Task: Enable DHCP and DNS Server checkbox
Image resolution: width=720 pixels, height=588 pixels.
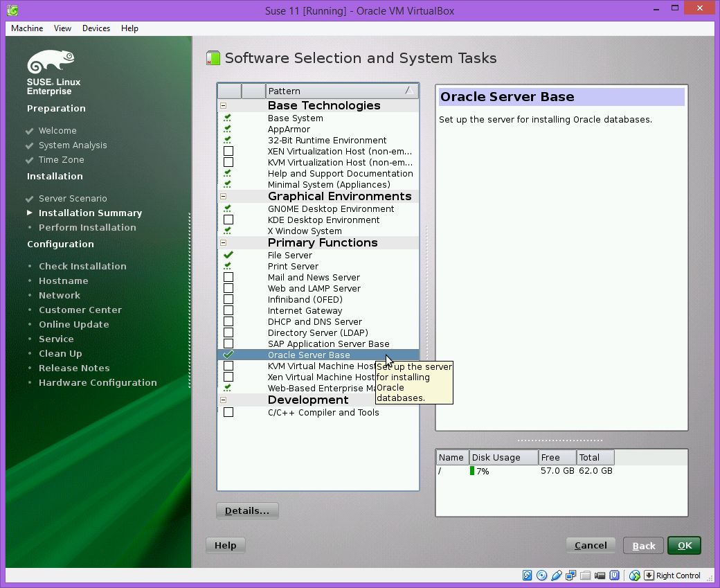Action: tap(228, 321)
